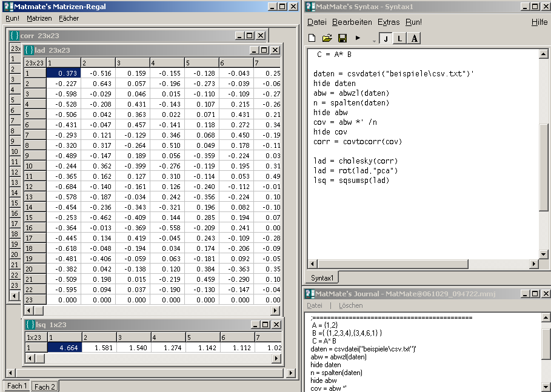Execute Run! in the Matrizen-Regal window
The width and height of the screenshot is (551, 392).
[12, 18]
